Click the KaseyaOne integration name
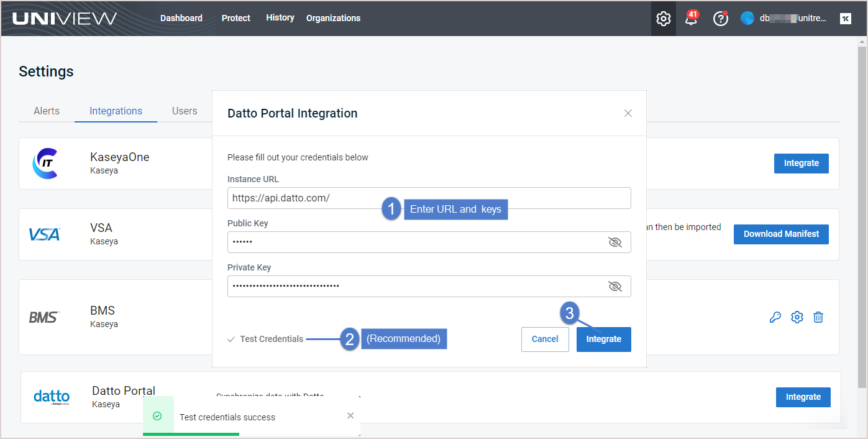The width and height of the screenshot is (868, 439). (120, 157)
